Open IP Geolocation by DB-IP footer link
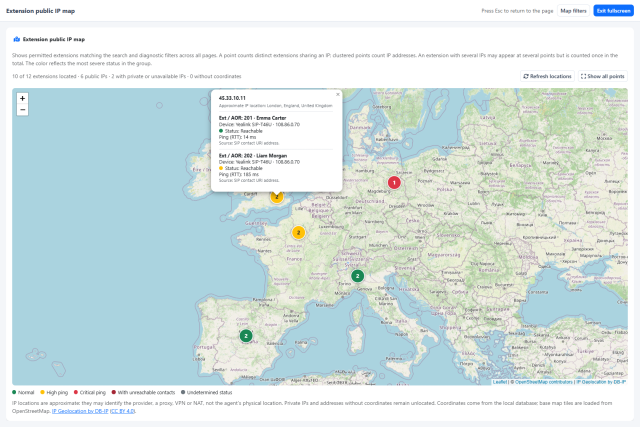640x427 pixels. 80,411
